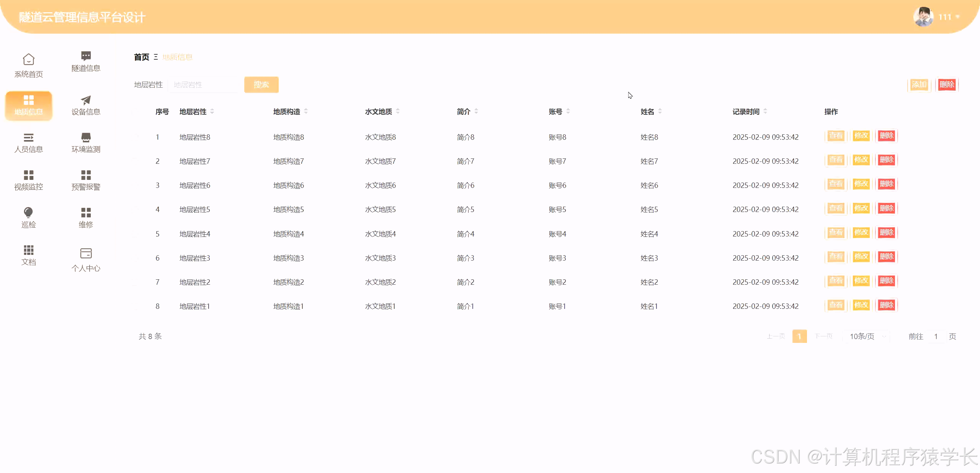This screenshot has width=980, height=473.
Task: Open 个人中心 card icon
Action: point(86,253)
